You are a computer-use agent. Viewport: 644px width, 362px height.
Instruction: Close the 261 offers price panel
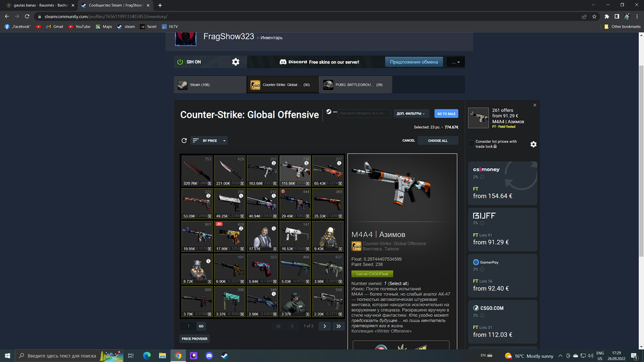(x=535, y=105)
